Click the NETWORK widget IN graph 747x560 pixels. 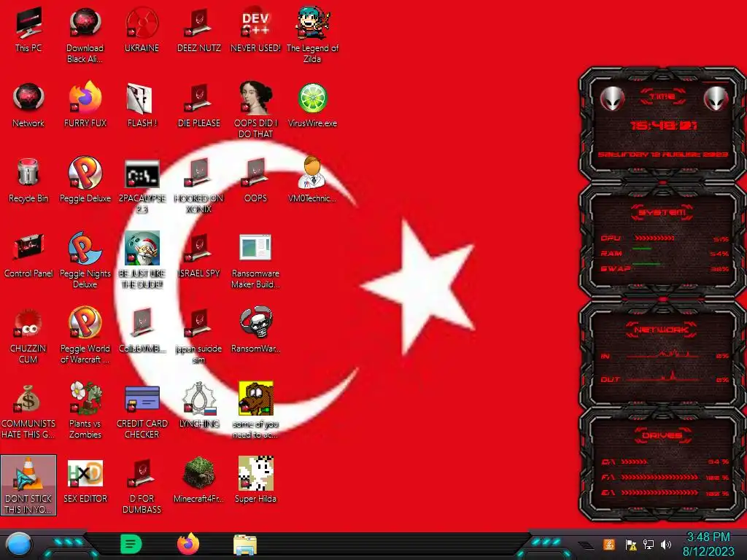point(664,354)
